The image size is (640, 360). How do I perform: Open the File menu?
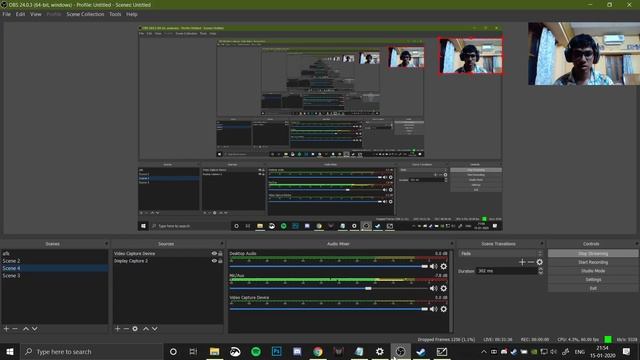7,14
